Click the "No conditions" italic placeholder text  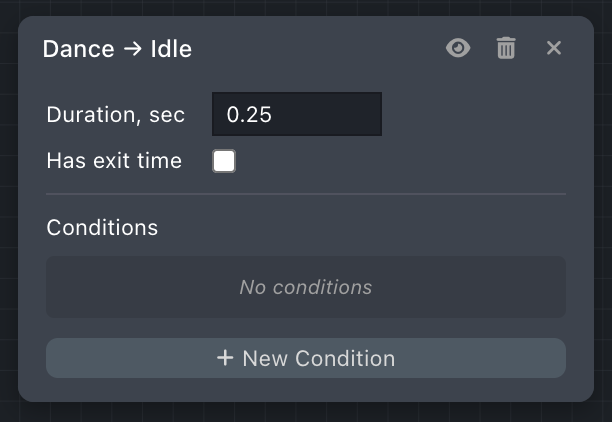point(306,287)
